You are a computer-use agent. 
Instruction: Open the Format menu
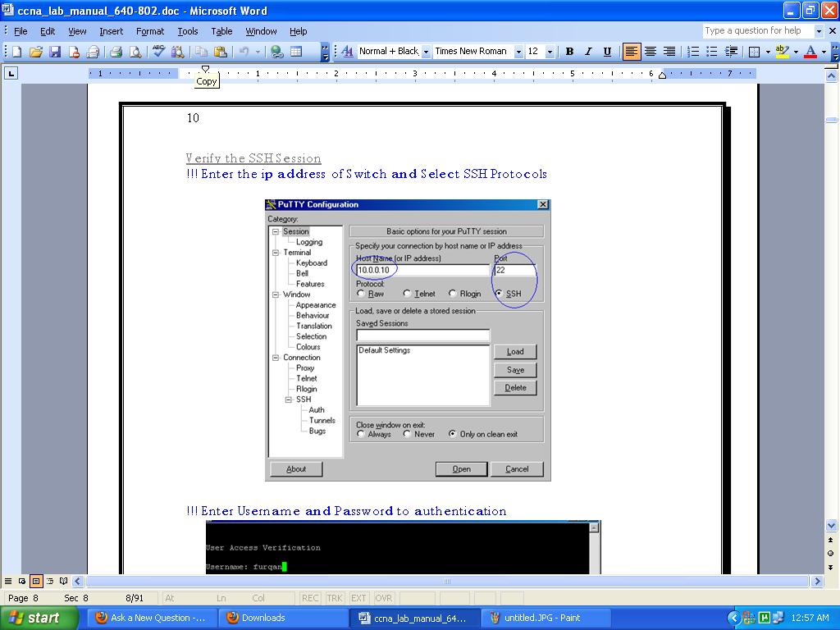point(150,31)
